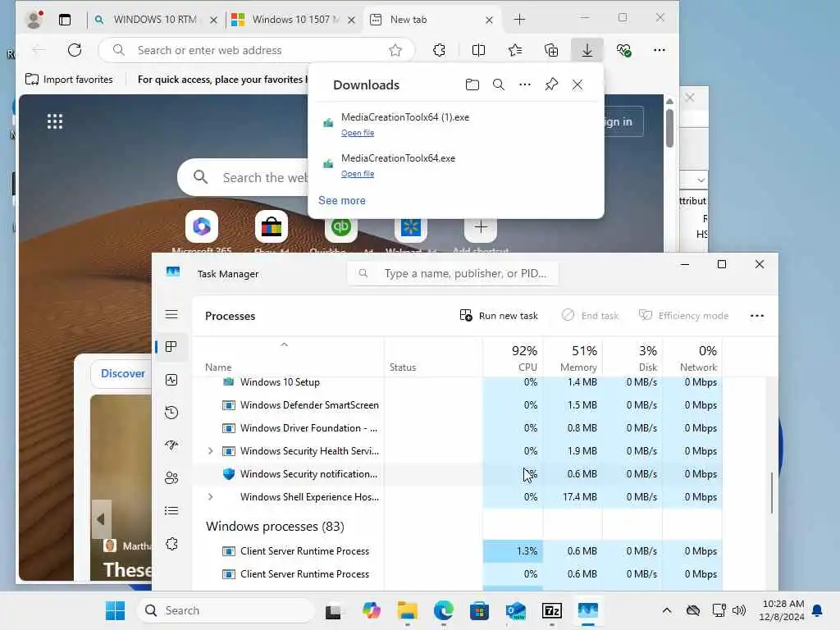Screen dimensions: 840x630
Task: Open dropdown in background window behind Edge
Action: (x=701, y=180)
